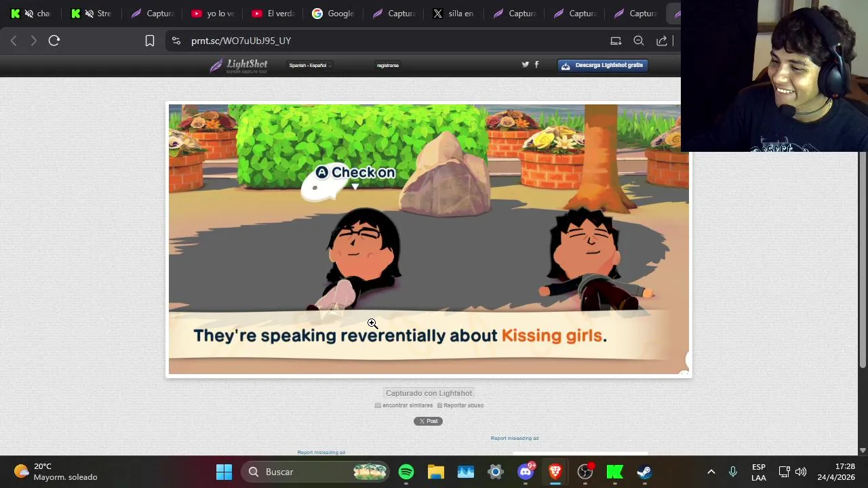Click the lower-left Report misleading ad link
The image size is (868, 488).
(x=321, y=452)
